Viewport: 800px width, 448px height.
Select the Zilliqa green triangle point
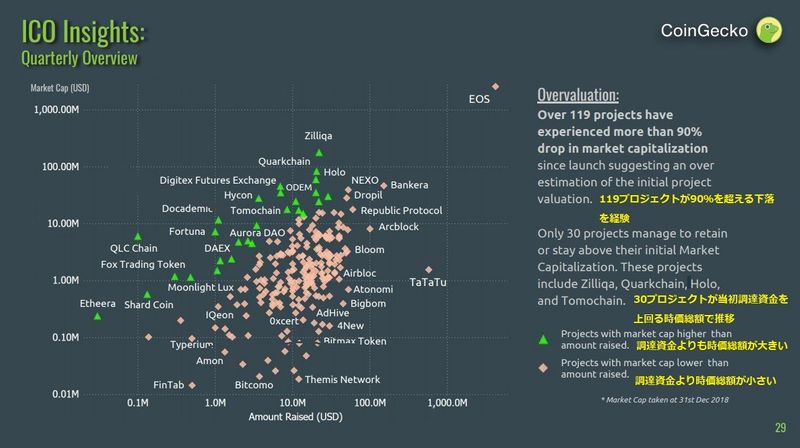tap(319, 153)
